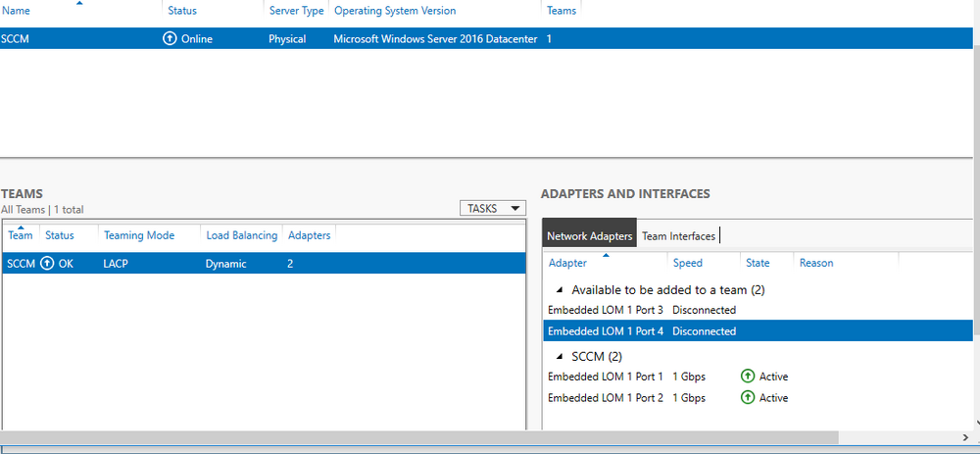Image resolution: width=980 pixels, height=454 pixels.
Task: Select SCCM server row name
Action: click(x=15, y=39)
